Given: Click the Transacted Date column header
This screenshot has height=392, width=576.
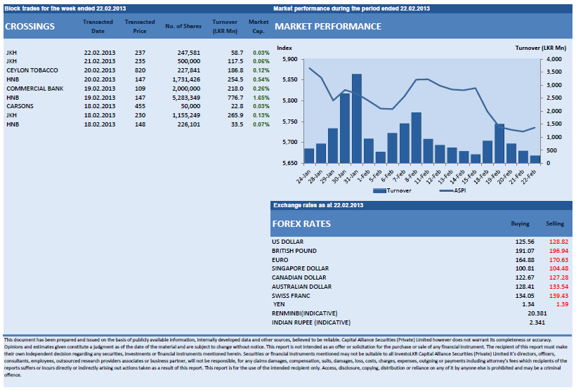Looking at the screenshot, I should pos(98,27).
